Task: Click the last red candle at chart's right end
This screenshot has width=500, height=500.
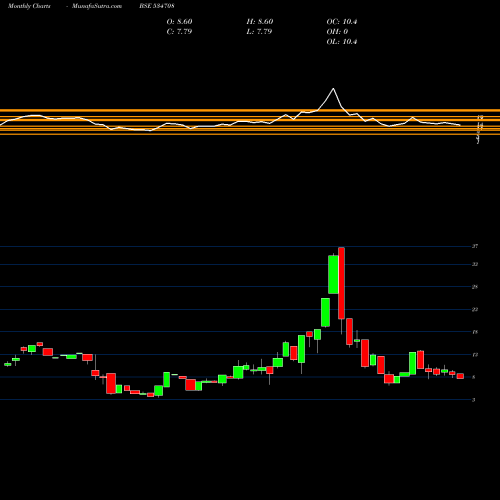Action: (x=460, y=376)
